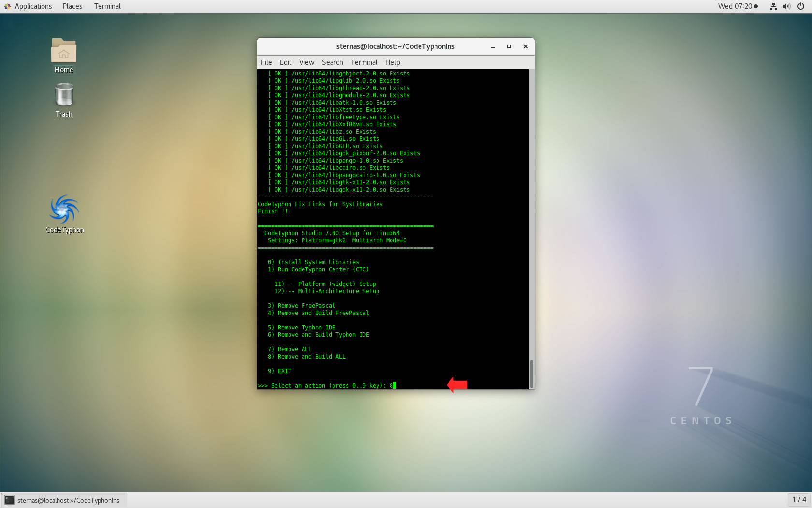The width and height of the screenshot is (812, 508).
Task: Click '9) EXIT' menu line
Action: coord(279,371)
